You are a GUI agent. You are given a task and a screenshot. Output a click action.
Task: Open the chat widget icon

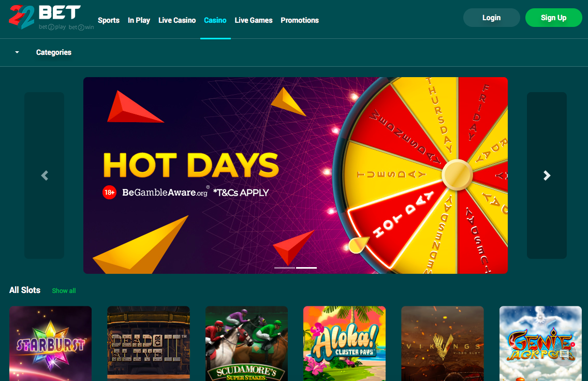click(564, 354)
